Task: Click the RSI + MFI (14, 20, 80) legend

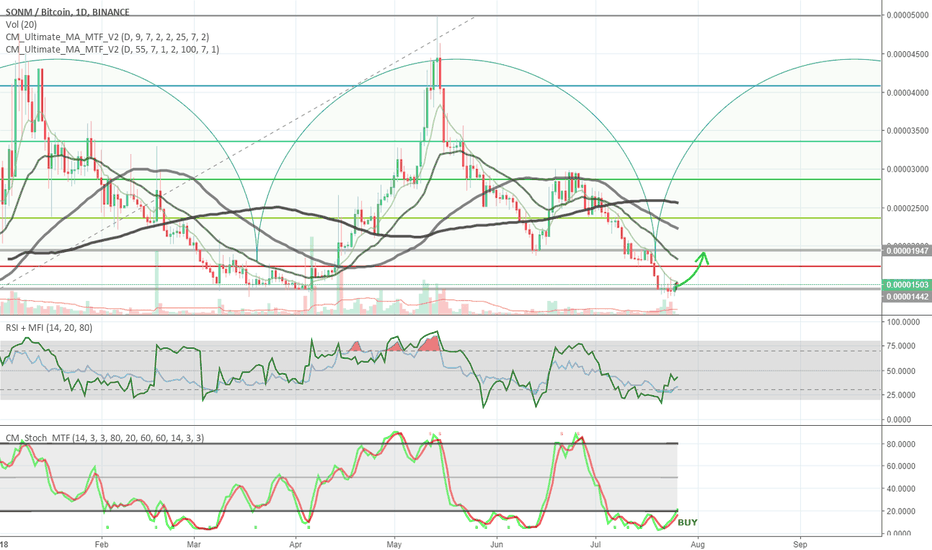Action: (x=49, y=328)
